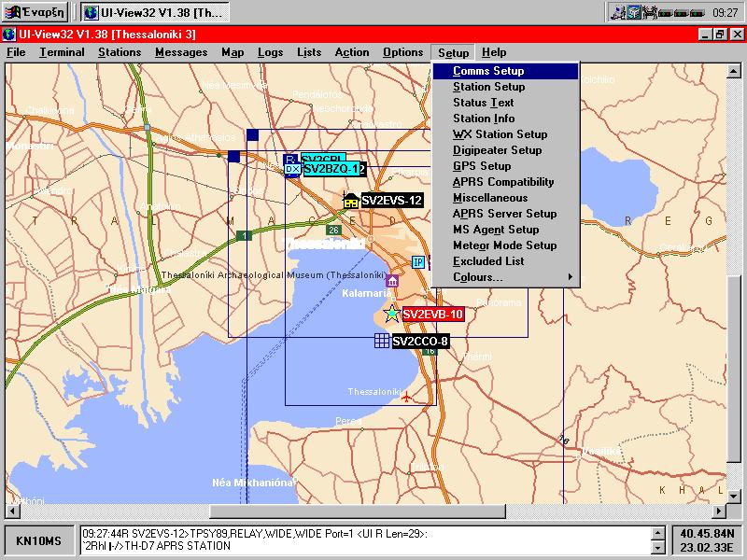Screen dimensions: 747x560
Task: Open the Options menu
Action: coord(402,52)
